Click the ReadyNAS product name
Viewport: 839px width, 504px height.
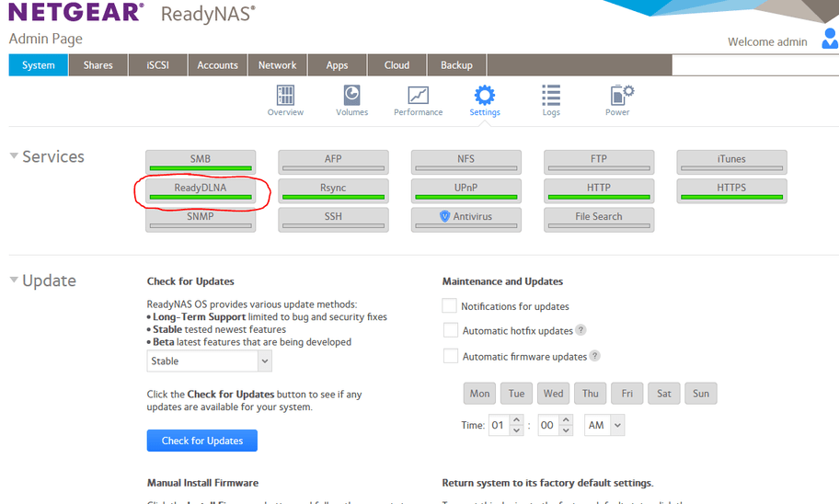[208, 15]
